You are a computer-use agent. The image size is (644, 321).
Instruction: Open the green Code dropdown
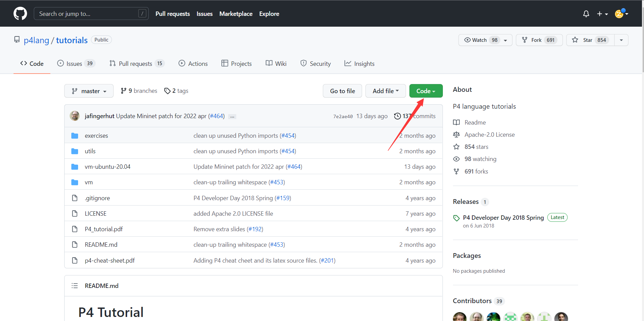coord(426,91)
